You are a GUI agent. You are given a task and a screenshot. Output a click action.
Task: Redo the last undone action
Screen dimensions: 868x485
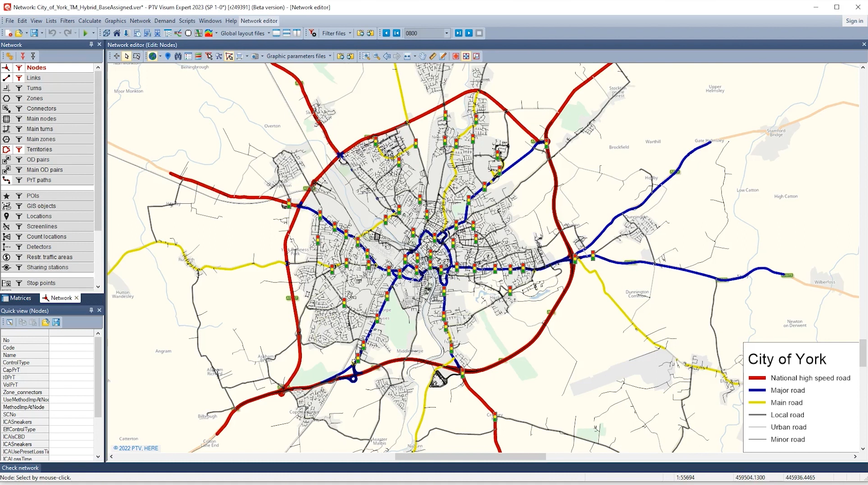(x=67, y=33)
